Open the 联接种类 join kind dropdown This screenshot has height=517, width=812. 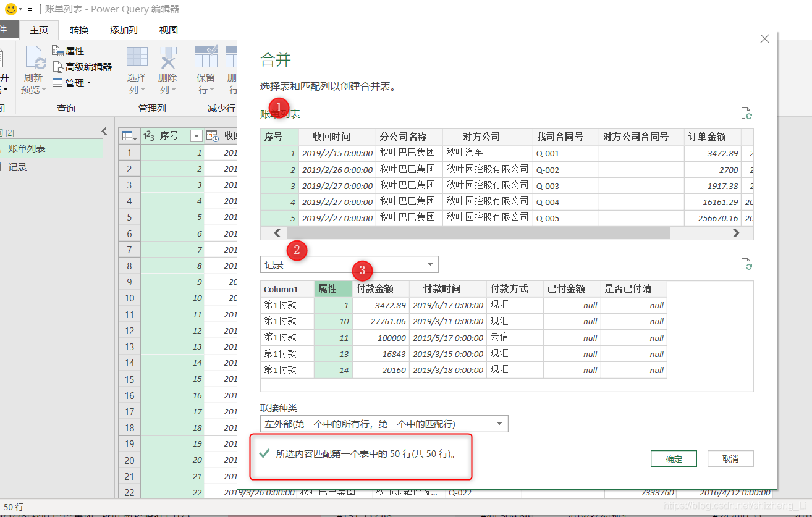[x=384, y=424]
